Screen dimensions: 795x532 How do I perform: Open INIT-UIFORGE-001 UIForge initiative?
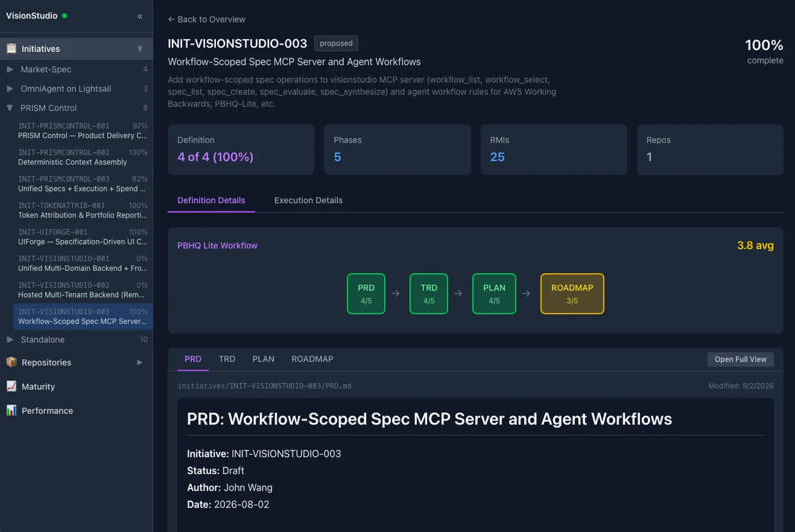pos(83,237)
